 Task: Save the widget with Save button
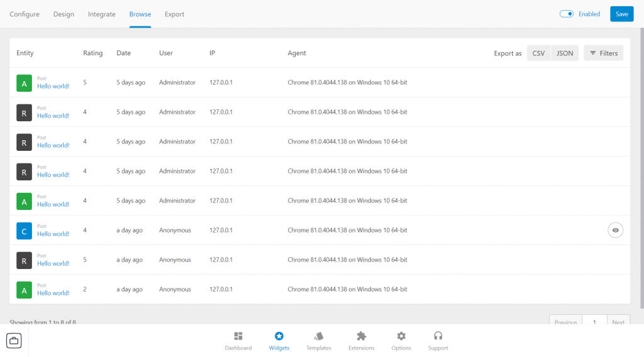point(621,14)
